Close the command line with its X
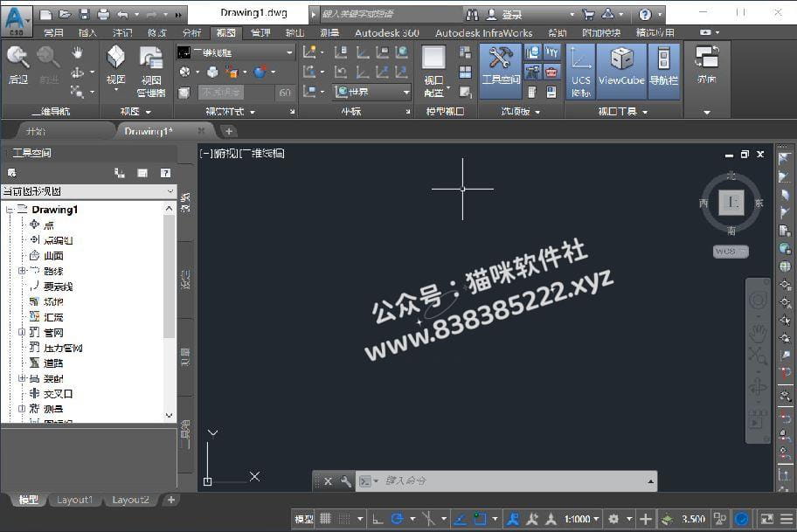Image resolution: width=797 pixels, height=532 pixels. click(x=328, y=480)
